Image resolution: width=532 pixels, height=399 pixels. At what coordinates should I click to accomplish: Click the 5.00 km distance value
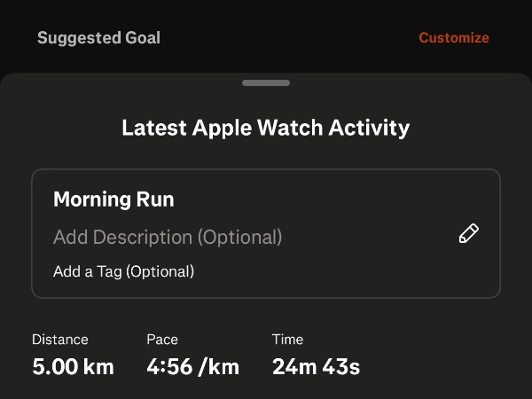73,366
